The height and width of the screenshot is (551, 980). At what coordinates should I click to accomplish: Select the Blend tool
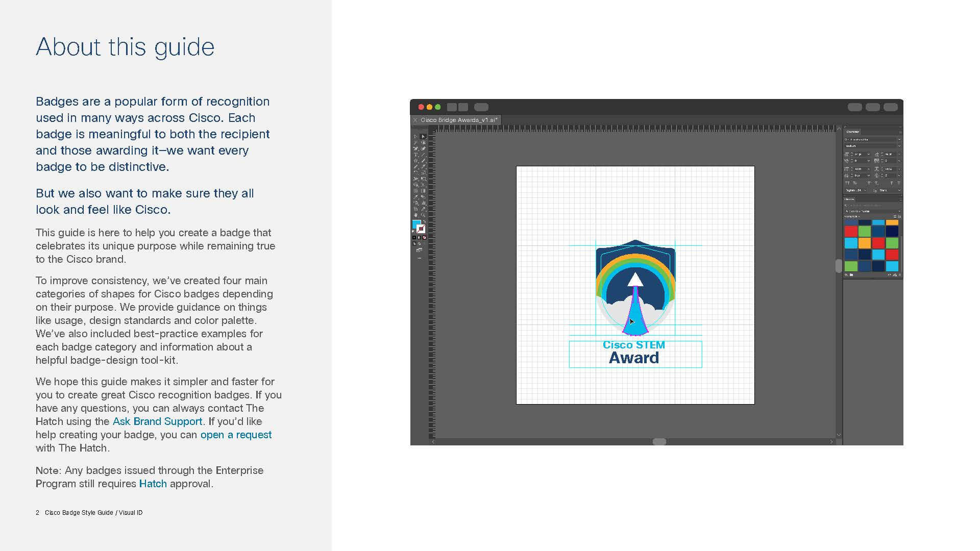click(x=423, y=196)
